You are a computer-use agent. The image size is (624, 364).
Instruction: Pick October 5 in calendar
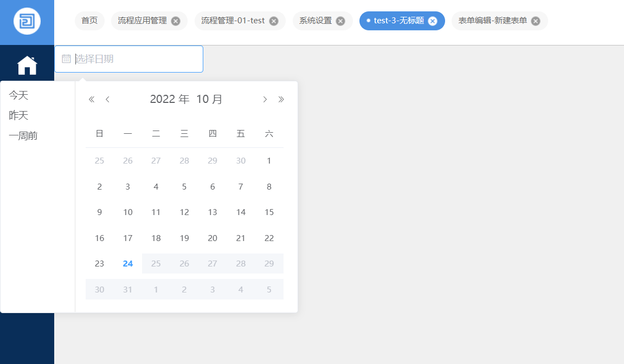pos(184,186)
